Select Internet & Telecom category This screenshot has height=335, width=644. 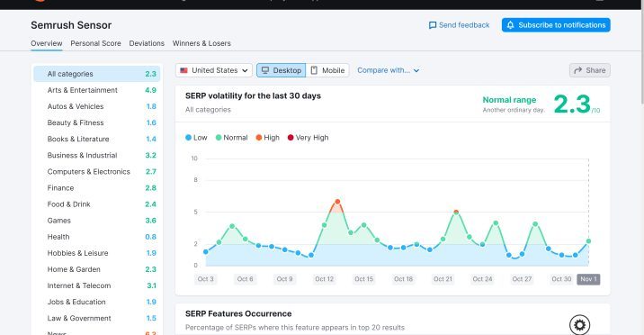(97, 285)
